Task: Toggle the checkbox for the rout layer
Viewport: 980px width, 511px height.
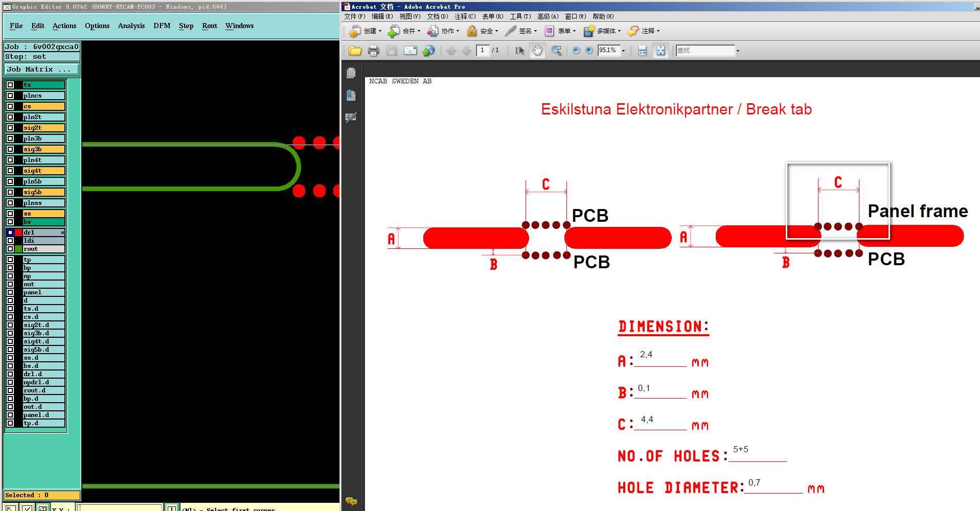Action: [10, 249]
